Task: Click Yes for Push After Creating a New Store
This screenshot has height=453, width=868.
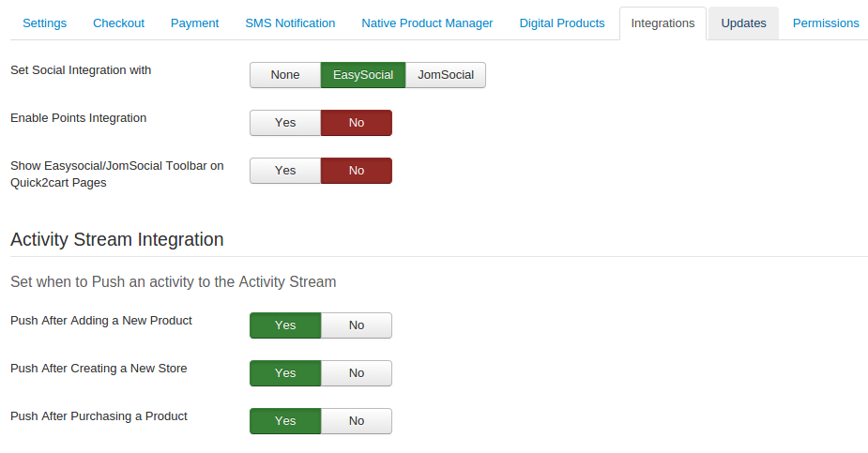Action: click(285, 373)
